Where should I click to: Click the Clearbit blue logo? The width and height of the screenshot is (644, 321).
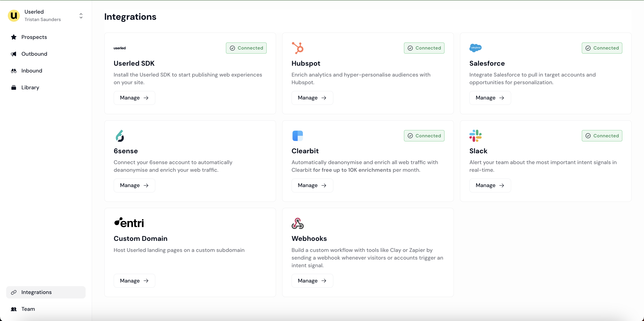tap(298, 136)
